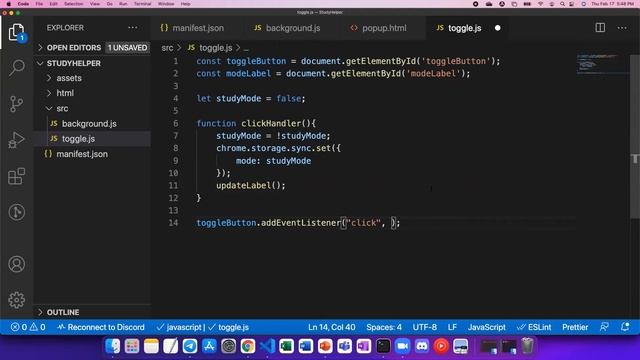Open Visual Studio Code from the dock

(x=267, y=346)
